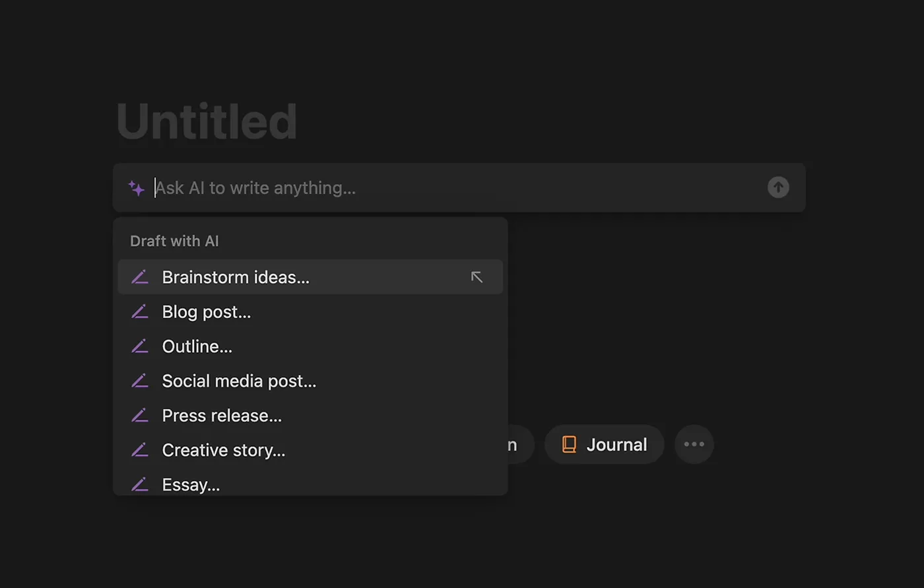924x588 pixels.
Task: Click the pencil icon next to Essay
Action: click(139, 485)
